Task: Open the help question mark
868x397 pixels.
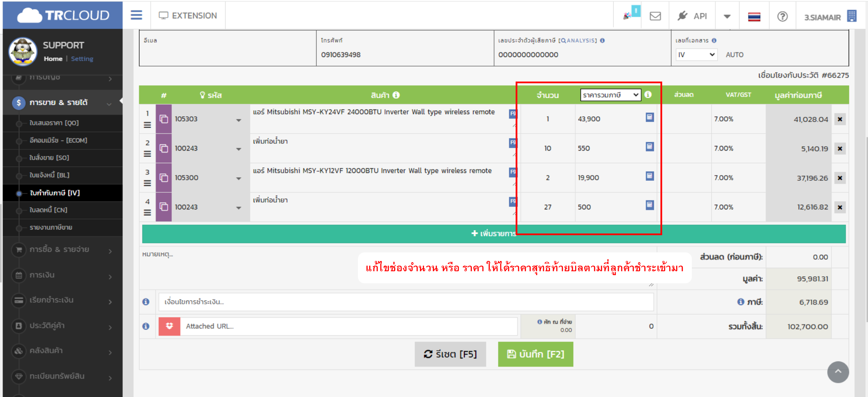Action: (782, 16)
